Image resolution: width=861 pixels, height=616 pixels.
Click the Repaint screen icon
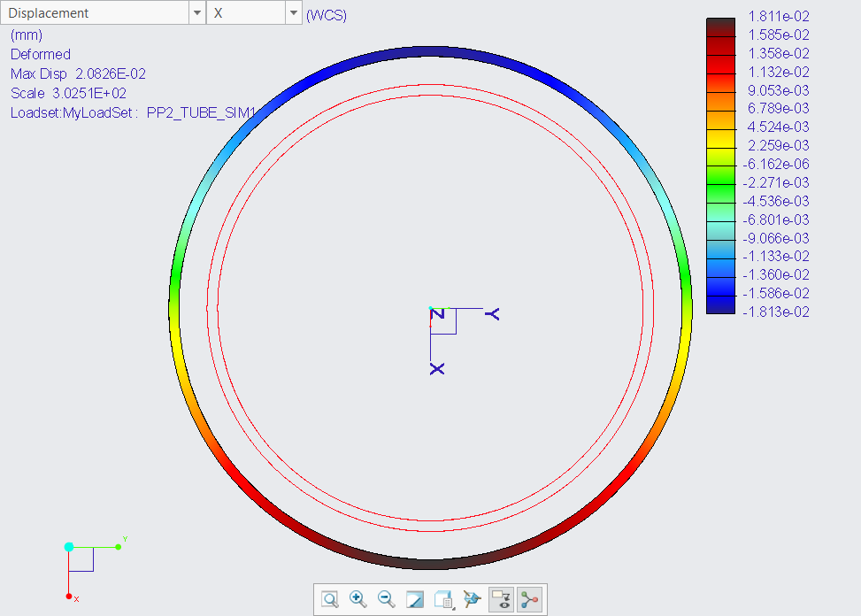coord(415,599)
